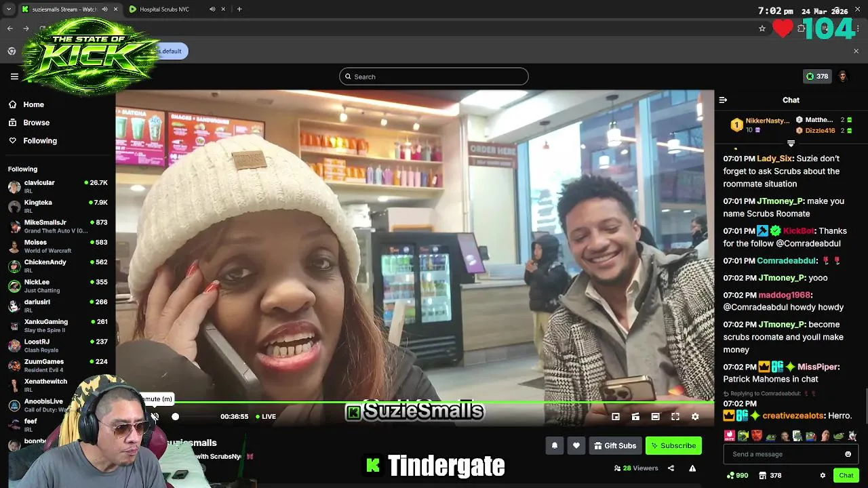Open NickLee channel in Following
The height and width of the screenshot is (488, 868).
coord(58,285)
